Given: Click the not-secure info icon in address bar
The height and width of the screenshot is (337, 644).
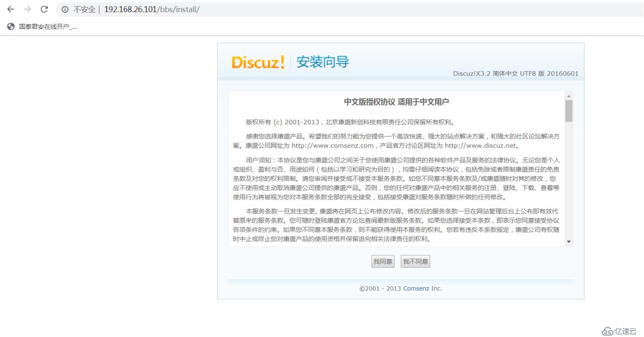Looking at the screenshot, I should [x=65, y=9].
